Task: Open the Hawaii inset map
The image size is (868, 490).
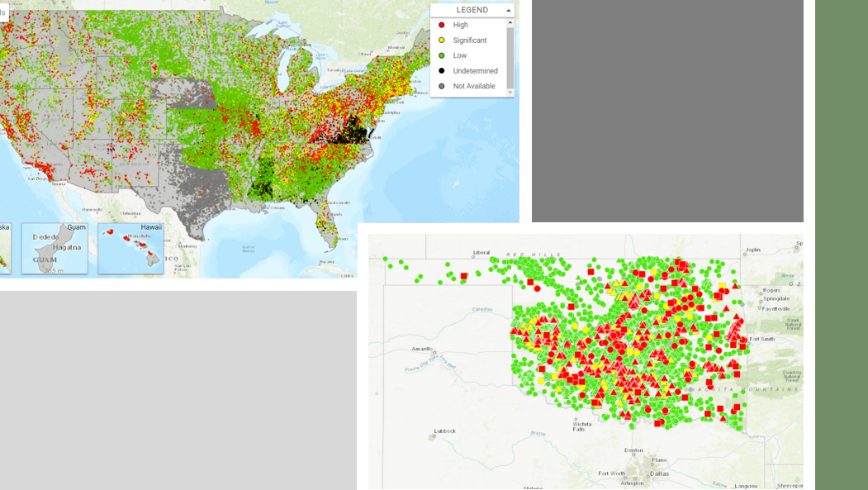Action: tap(130, 248)
